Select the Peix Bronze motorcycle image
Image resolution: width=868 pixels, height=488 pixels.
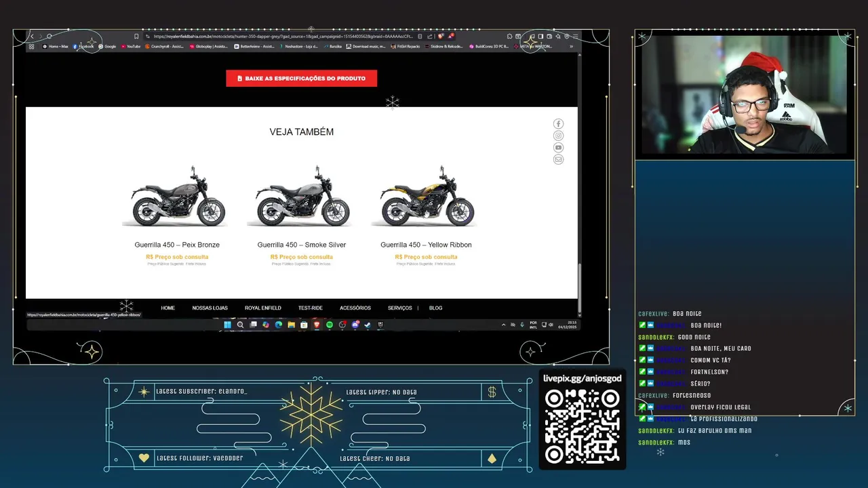pos(177,197)
